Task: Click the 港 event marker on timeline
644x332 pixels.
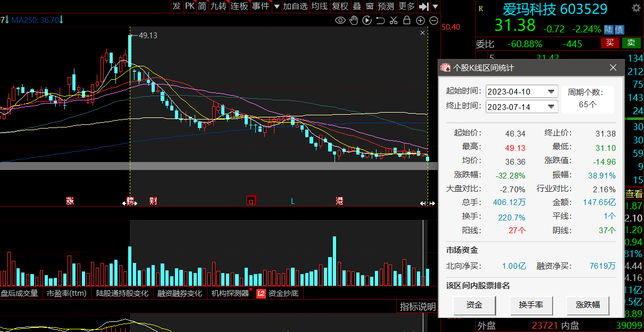Action: pyautogui.click(x=339, y=201)
